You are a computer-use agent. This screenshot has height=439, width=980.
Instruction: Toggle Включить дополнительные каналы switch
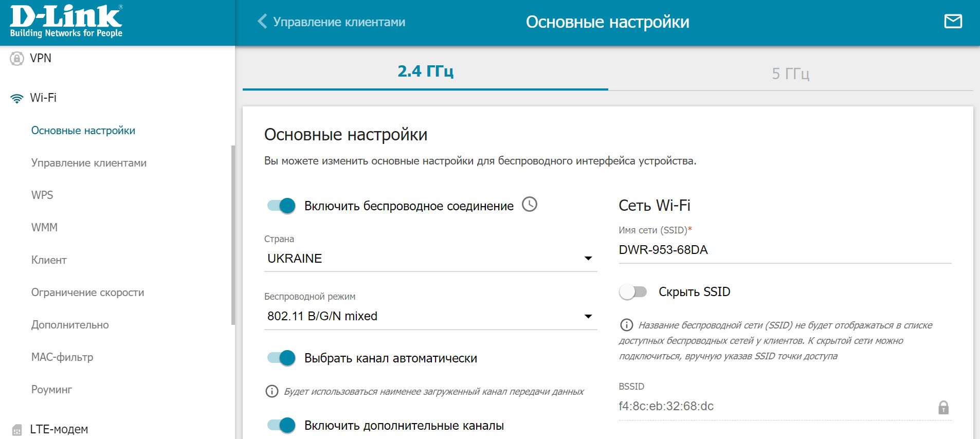pos(281,425)
